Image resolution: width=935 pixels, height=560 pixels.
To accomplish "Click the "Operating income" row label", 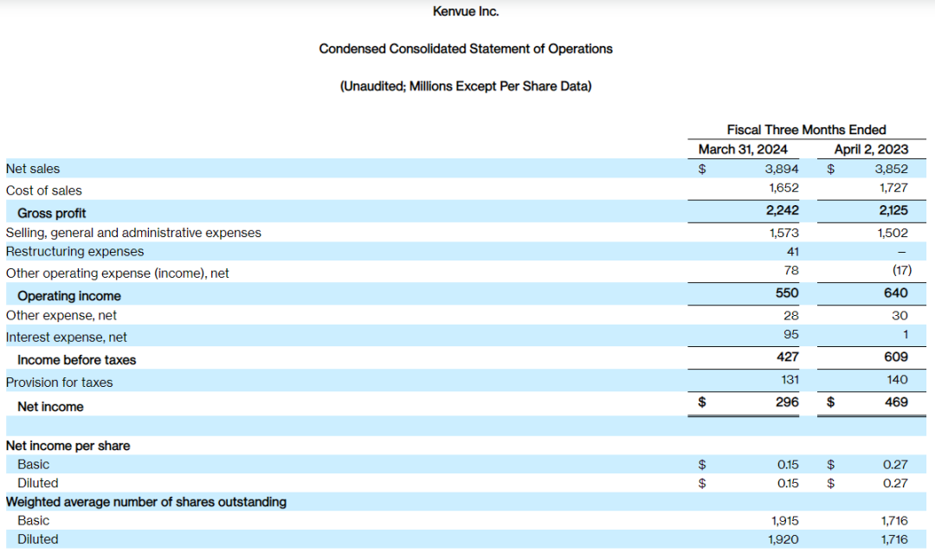I will point(69,296).
